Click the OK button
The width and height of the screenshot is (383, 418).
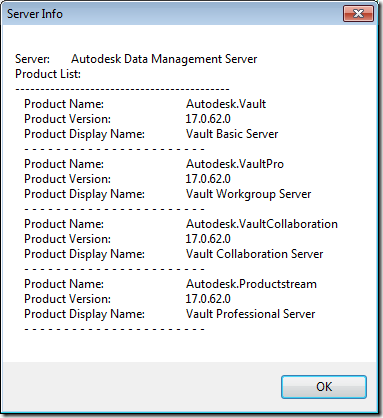324,387
